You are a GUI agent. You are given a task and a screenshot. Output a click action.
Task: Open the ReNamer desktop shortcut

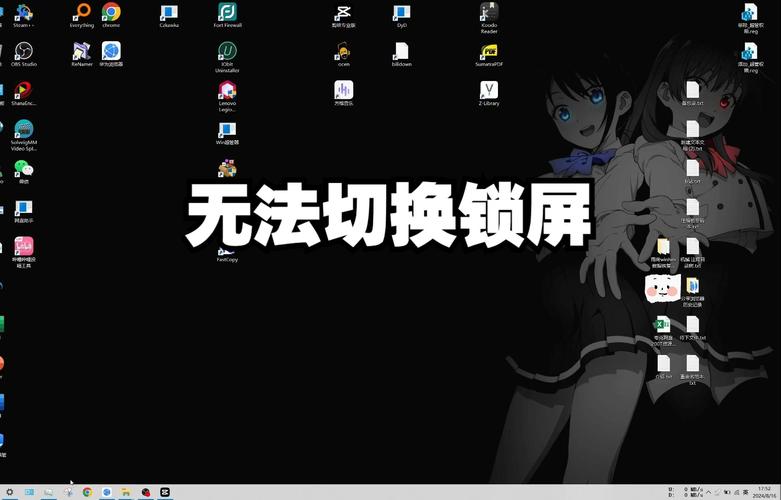point(82,55)
